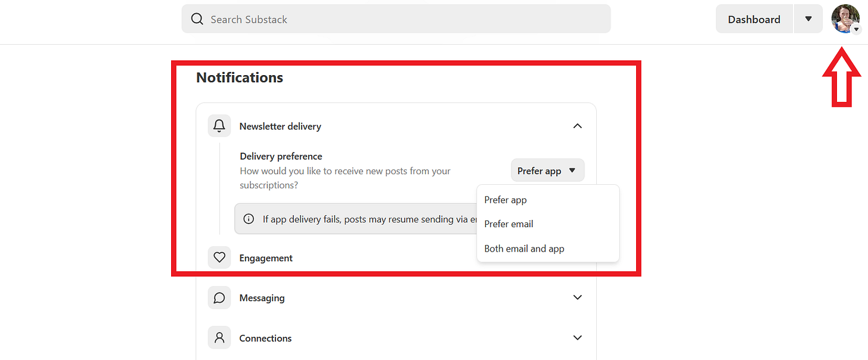The height and width of the screenshot is (360, 868).
Task: Select Prefer app from the open menu
Action: 505,200
